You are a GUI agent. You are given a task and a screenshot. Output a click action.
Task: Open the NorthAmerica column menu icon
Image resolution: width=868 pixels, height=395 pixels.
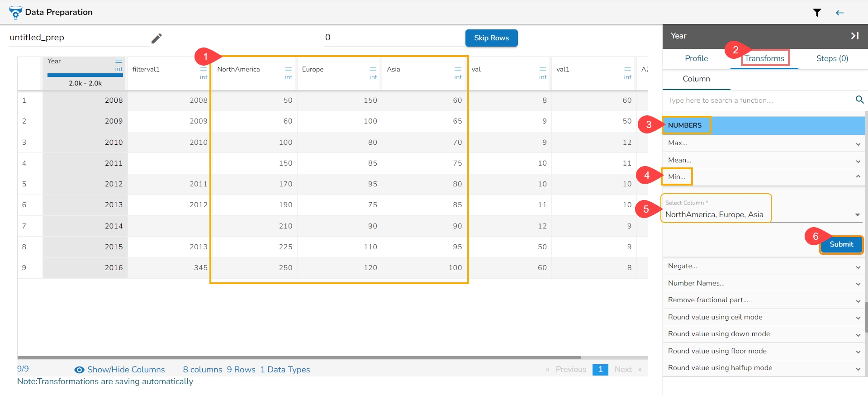[x=288, y=69]
